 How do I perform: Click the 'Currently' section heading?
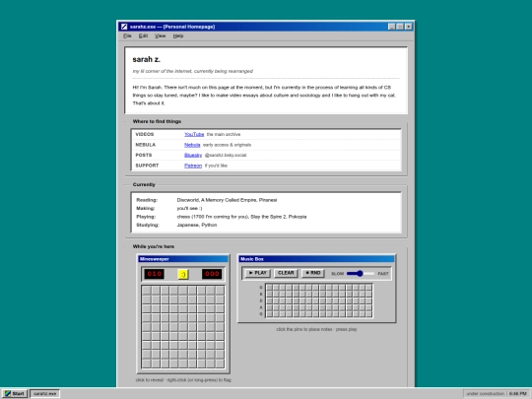coord(144,184)
